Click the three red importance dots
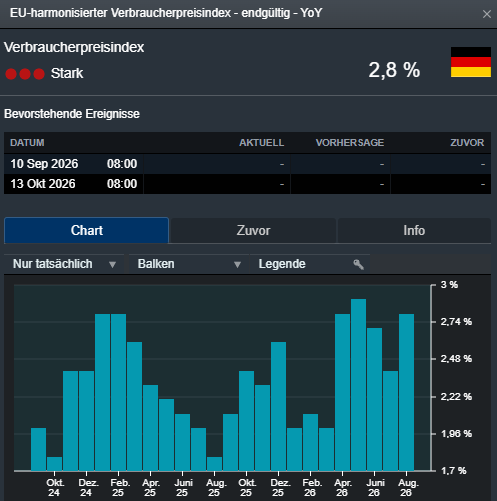 (x=25, y=74)
